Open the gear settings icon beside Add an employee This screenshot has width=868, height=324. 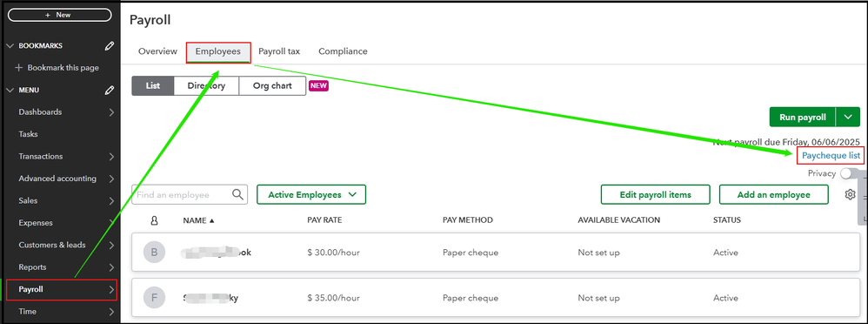[x=851, y=195]
